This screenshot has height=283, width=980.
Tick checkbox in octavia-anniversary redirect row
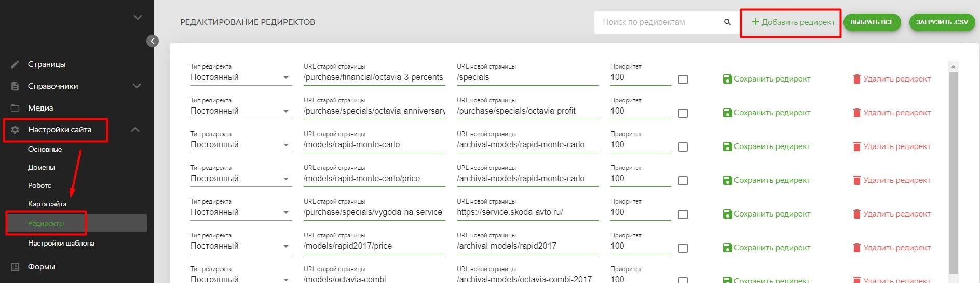click(683, 113)
